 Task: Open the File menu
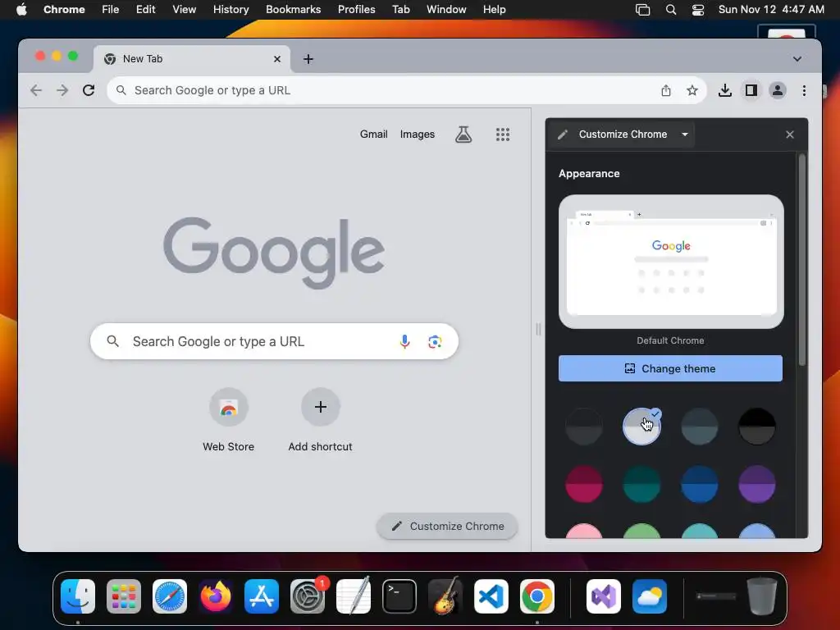tap(111, 10)
